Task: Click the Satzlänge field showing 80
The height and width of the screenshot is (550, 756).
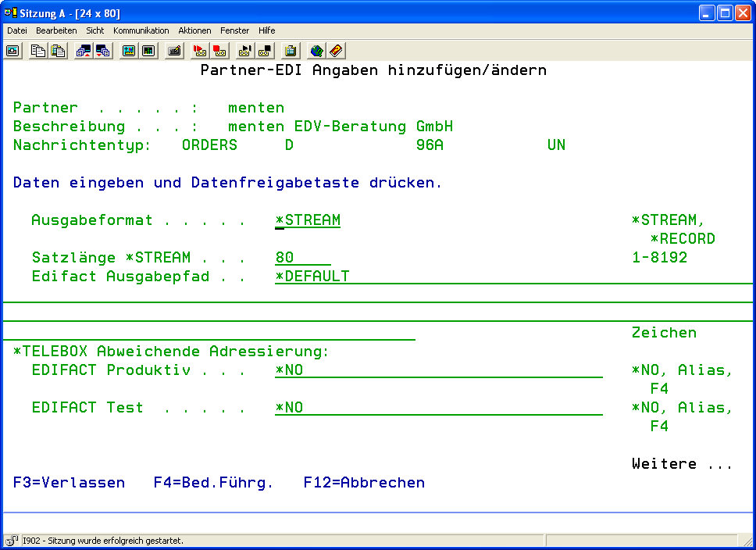Action: click(302, 258)
